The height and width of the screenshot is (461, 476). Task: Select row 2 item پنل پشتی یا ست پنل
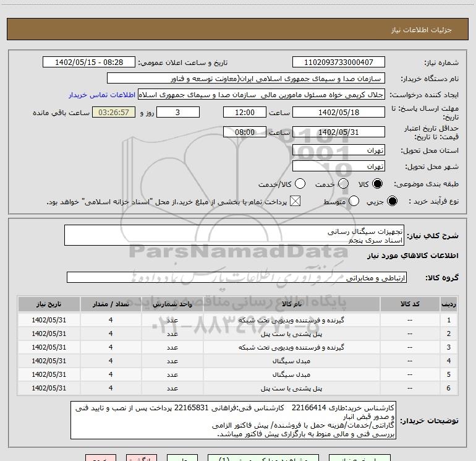point(291,334)
